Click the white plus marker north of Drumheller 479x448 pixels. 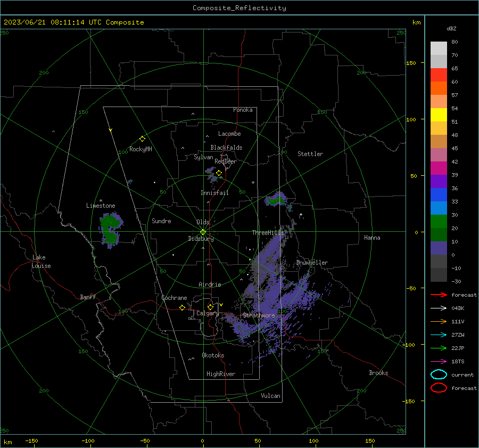[x=301, y=215]
